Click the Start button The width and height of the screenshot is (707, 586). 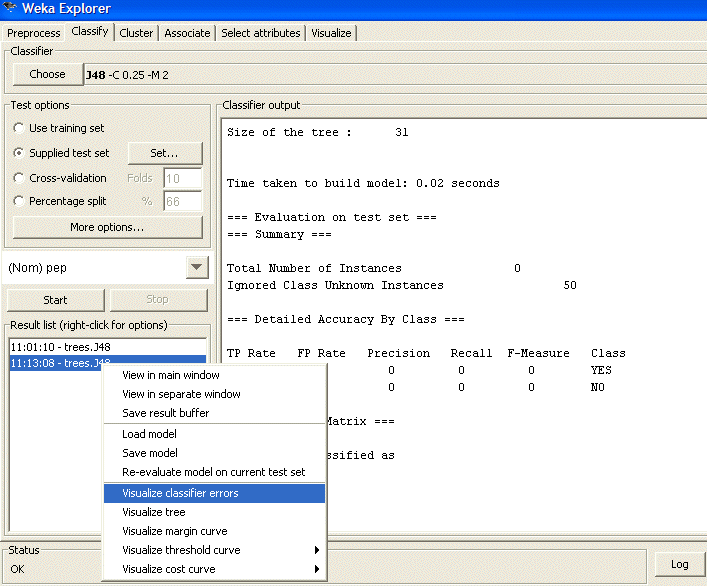pyautogui.click(x=55, y=299)
